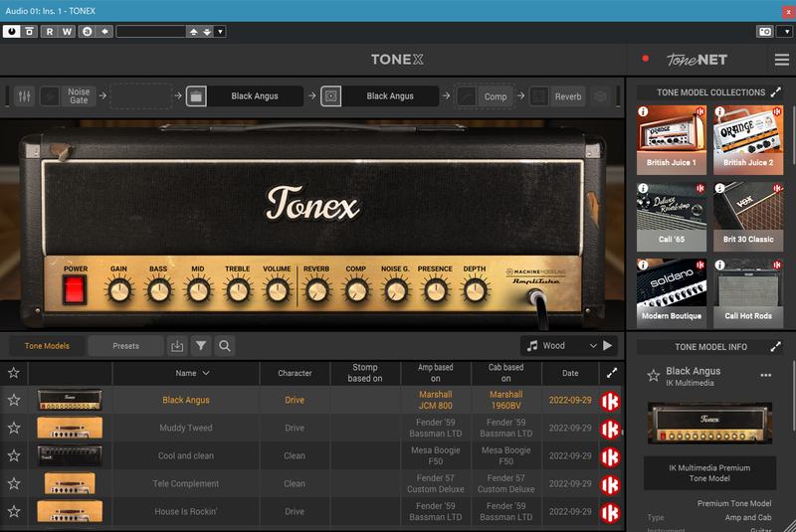796x532 pixels.
Task: Click the TREBLE knob
Action: (238, 291)
